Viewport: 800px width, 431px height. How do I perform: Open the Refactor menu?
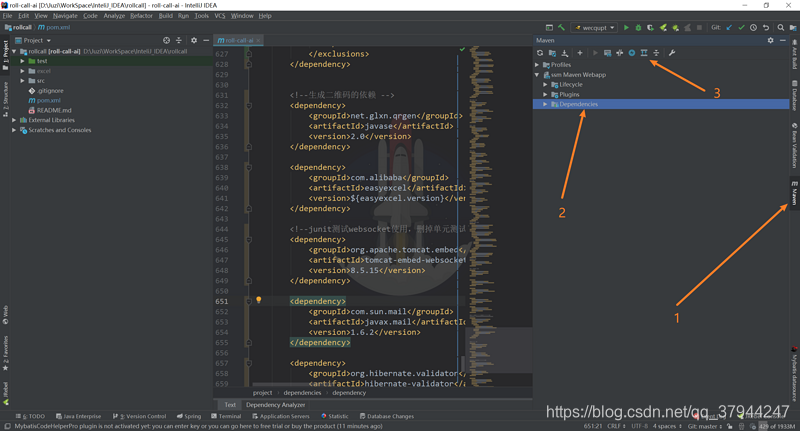pyautogui.click(x=141, y=16)
